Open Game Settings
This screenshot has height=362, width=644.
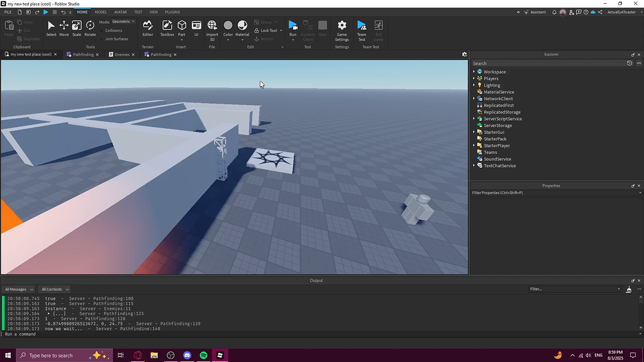(341, 30)
